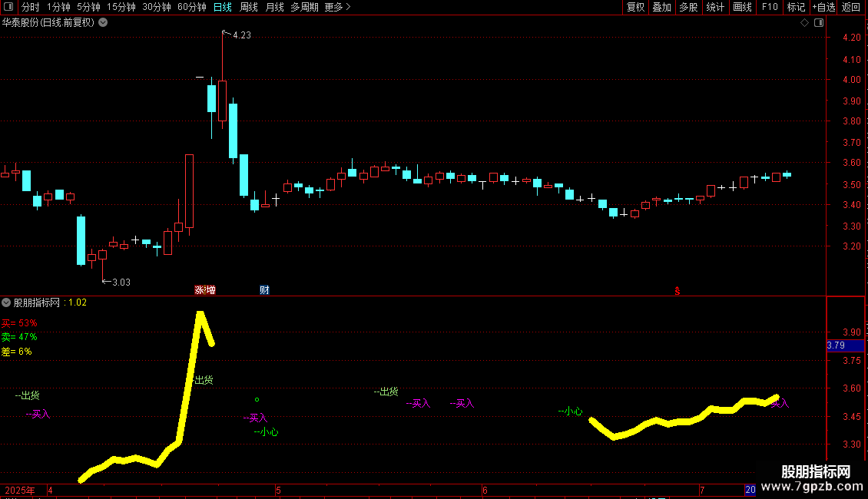868x499 pixels.
Task: Click the 张 event marker
Action: [x=199, y=290]
